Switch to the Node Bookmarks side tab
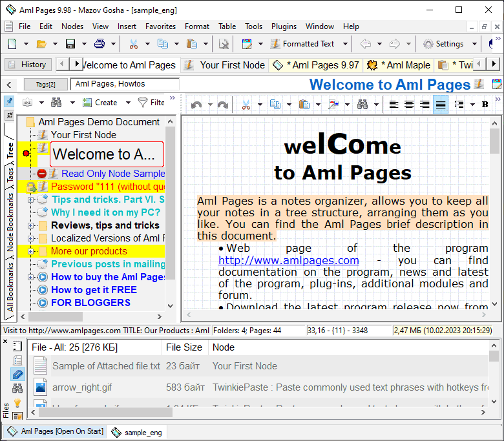The width and height of the screenshot is (504, 441). tap(10, 221)
